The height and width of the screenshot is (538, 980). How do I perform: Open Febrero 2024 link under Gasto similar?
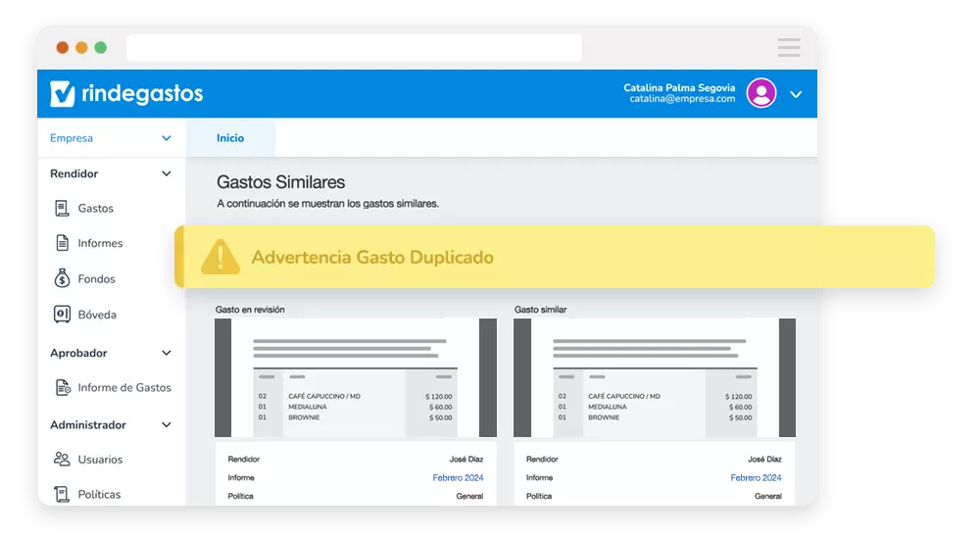coord(756,478)
